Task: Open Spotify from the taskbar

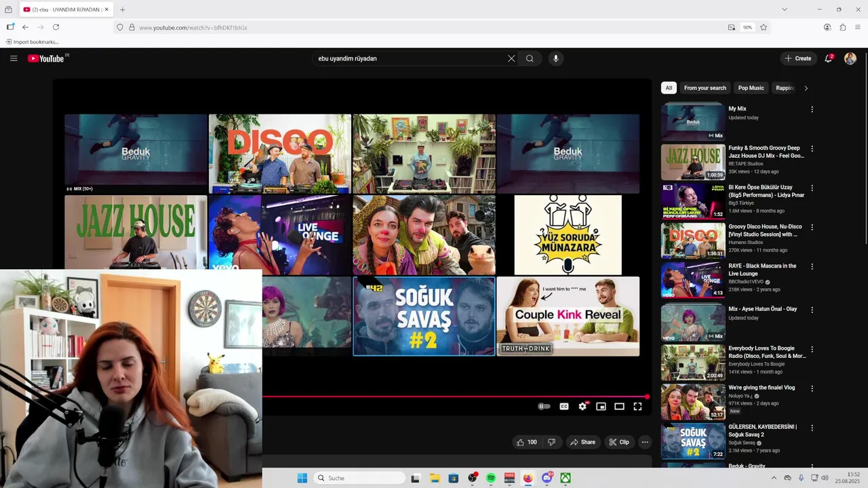Action: click(491, 478)
